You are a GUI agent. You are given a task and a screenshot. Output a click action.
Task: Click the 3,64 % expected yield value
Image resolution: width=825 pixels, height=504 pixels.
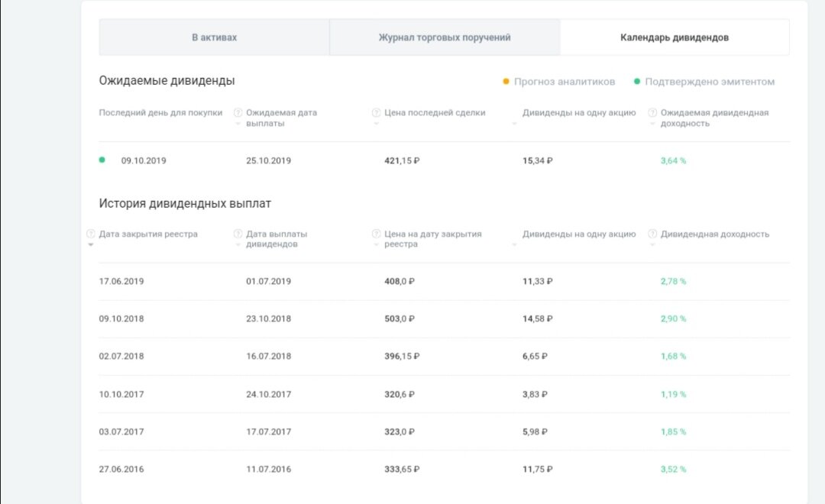(x=673, y=161)
